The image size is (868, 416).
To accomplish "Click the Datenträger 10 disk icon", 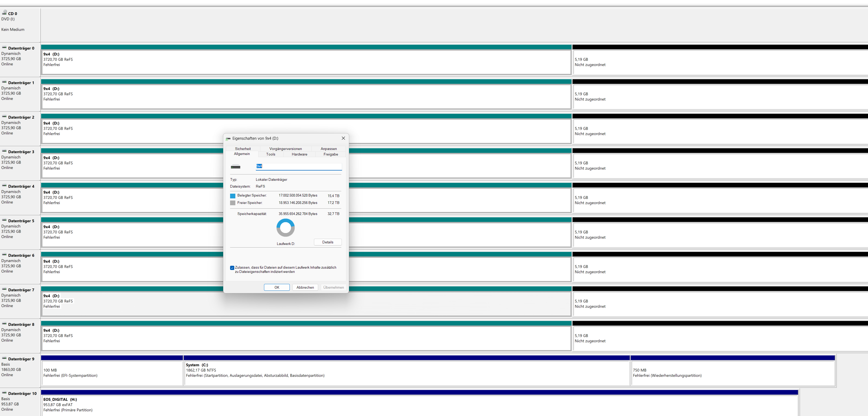I will tap(4, 393).
